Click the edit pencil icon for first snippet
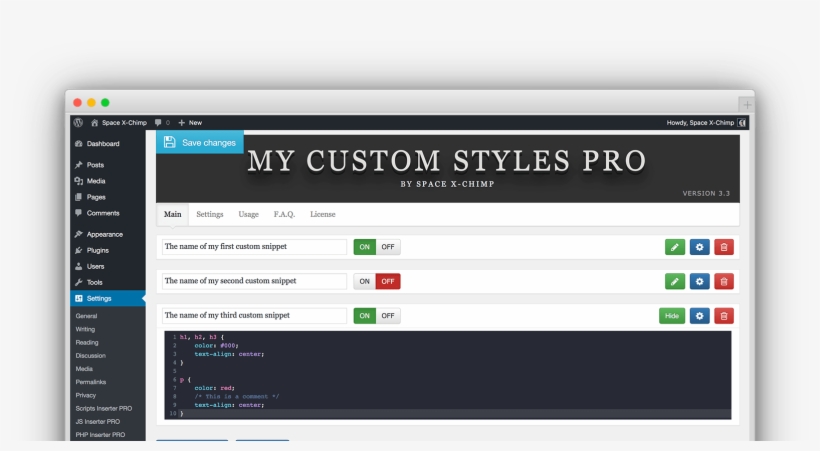The image size is (820, 451). [675, 247]
